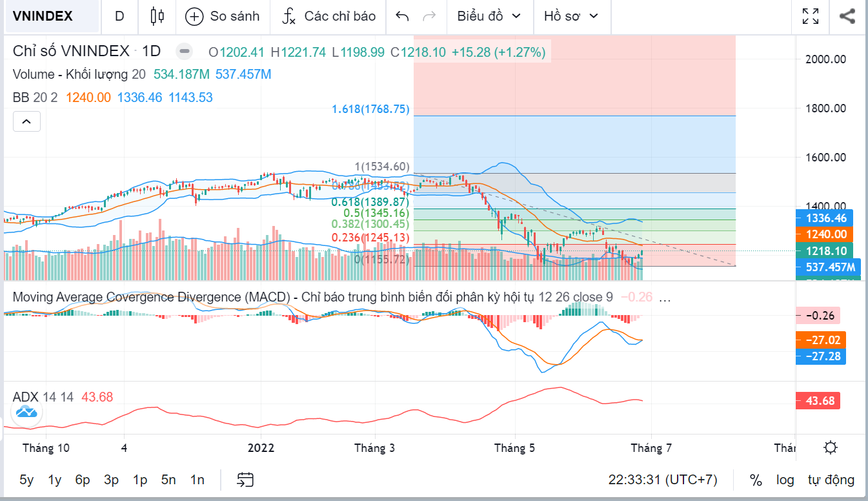Screen dimensions: 868x501
Task: Select the 1n time range
Action: [x=197, y=480]
